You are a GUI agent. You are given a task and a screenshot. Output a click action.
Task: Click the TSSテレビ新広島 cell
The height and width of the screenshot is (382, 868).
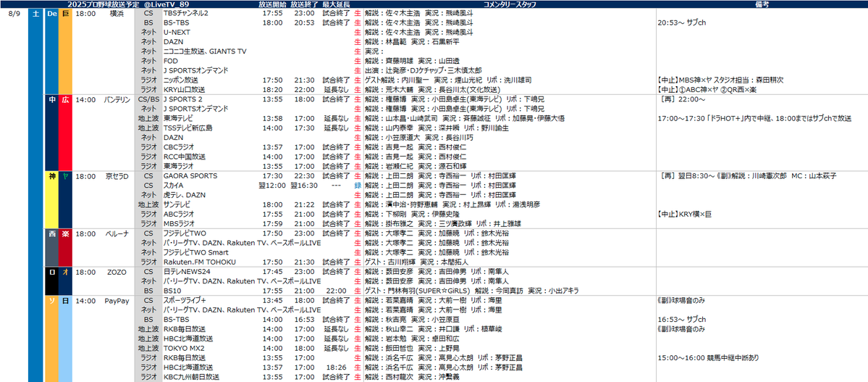point(187,128)
